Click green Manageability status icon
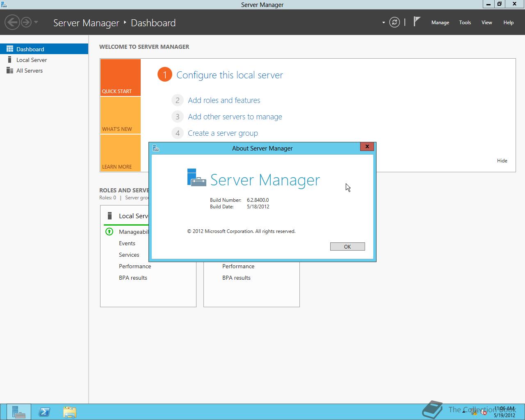 (x=109, y=232)
